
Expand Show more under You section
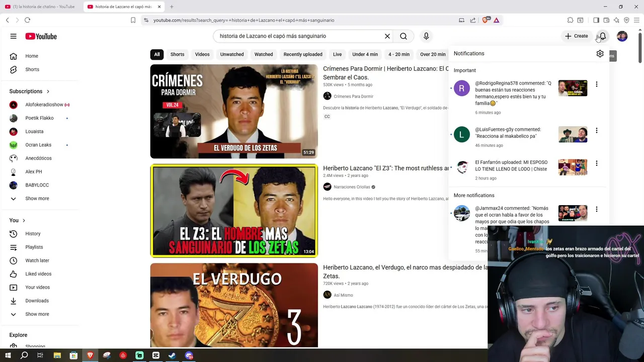37,314
